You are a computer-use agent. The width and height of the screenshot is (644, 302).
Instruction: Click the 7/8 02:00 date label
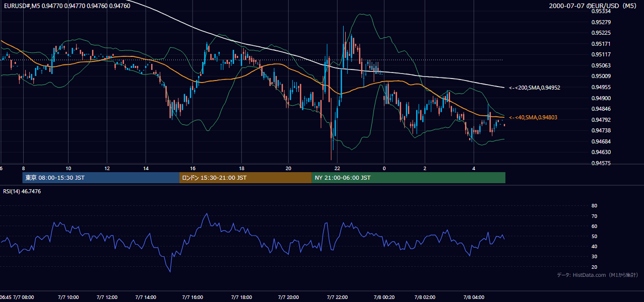click(425, 297)
